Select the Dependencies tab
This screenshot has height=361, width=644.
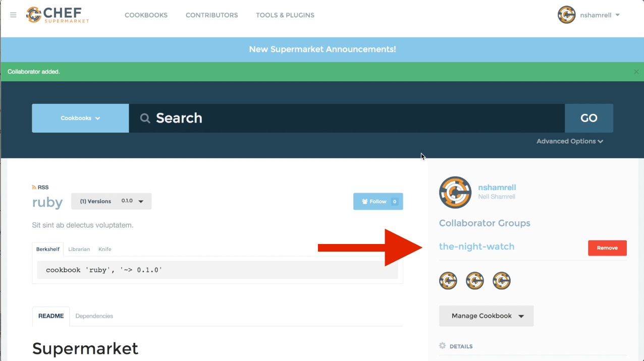[94, 316]
